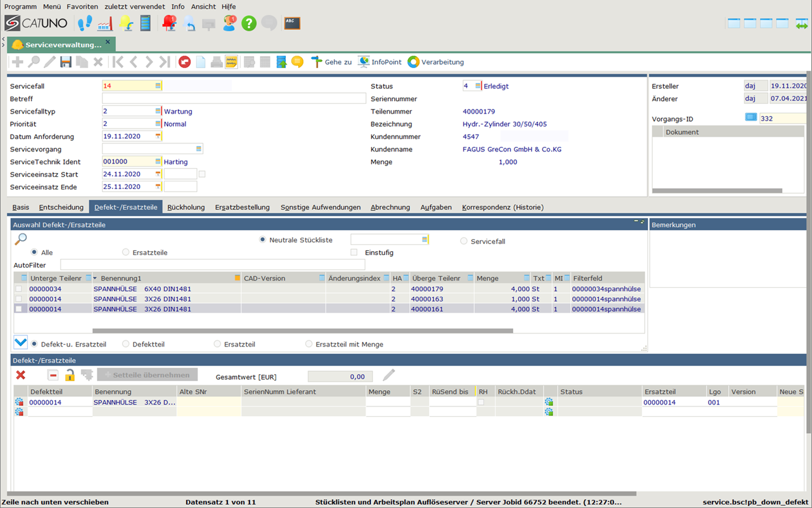Open the InfoPoint presentation icon
The width and height of the screenshot is (812, 508).
(x=364, y=62)
